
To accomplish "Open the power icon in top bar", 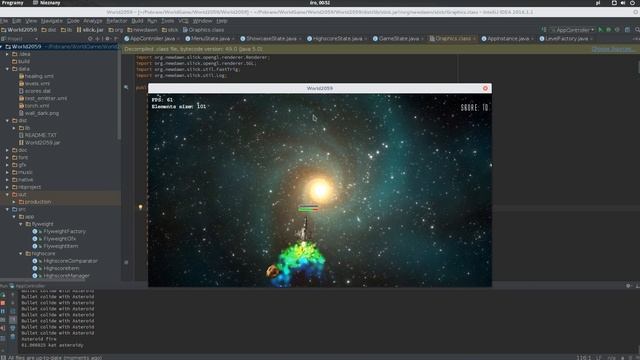I will tap(632, 3).
